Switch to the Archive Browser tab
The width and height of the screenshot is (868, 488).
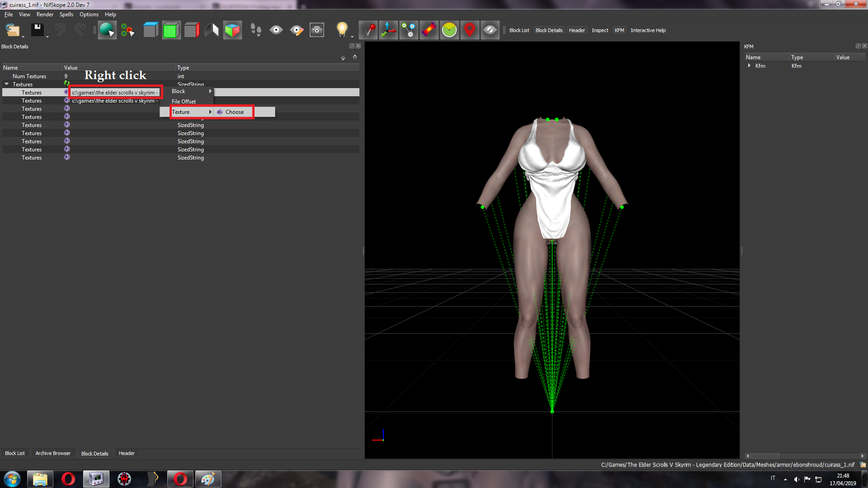pyautogui.click(x=53, y=453)
